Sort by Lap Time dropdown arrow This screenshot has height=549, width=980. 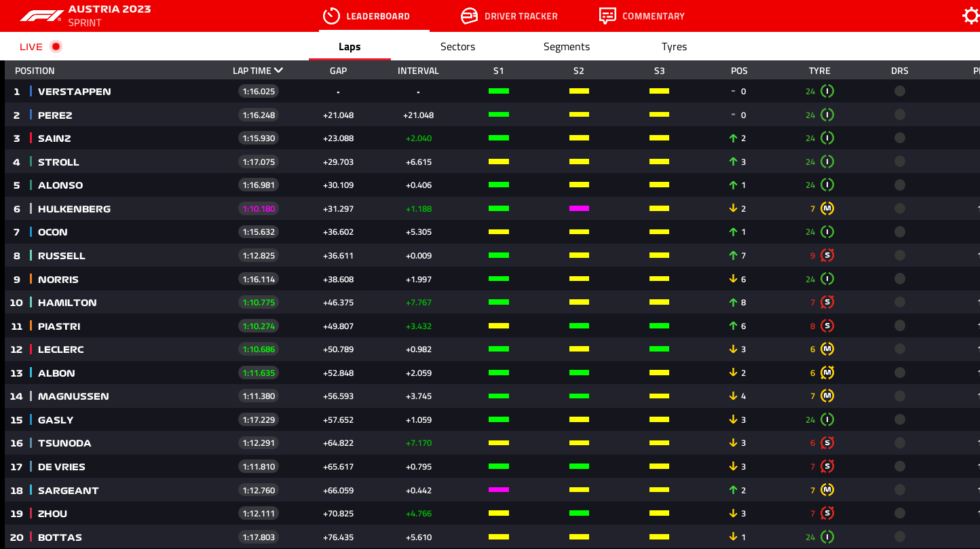tap(279, 70)
